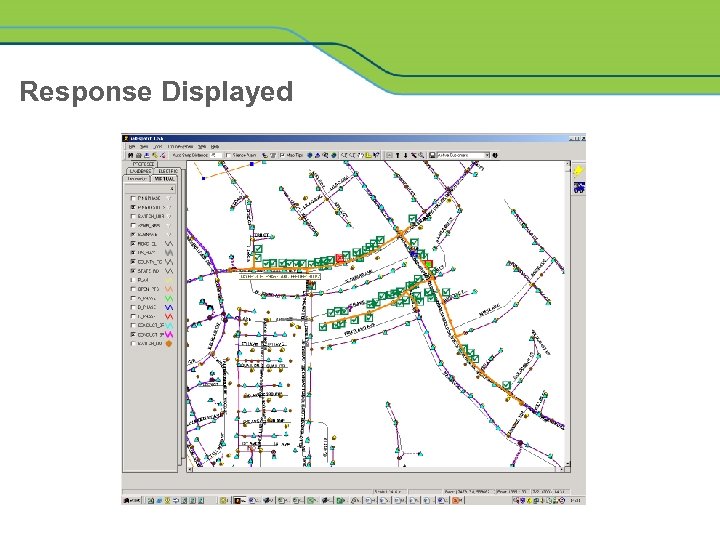This screenshot has height=540, width=720.
Task: Open the Windows Start button
Action: (x=132, y=500)
